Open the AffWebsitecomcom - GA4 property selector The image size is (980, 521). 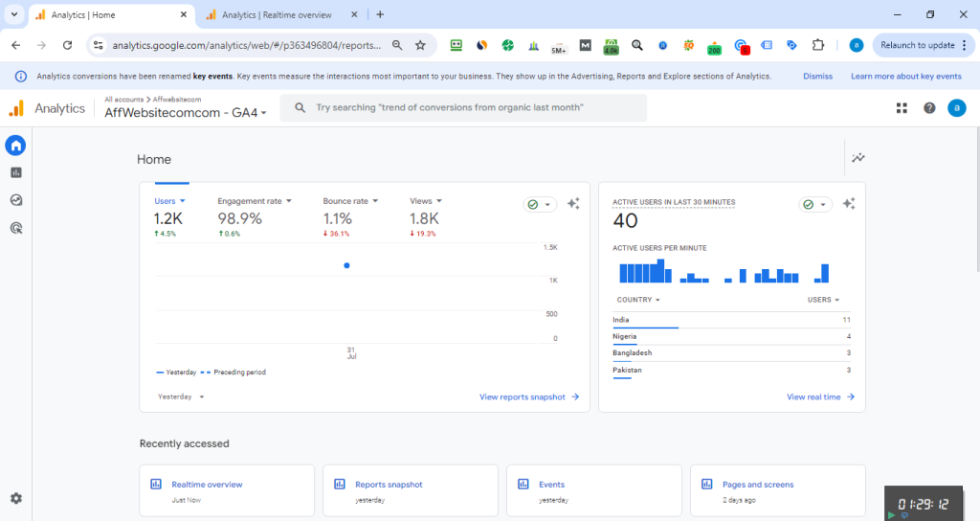pyautogui.click(x=187, y=113)
